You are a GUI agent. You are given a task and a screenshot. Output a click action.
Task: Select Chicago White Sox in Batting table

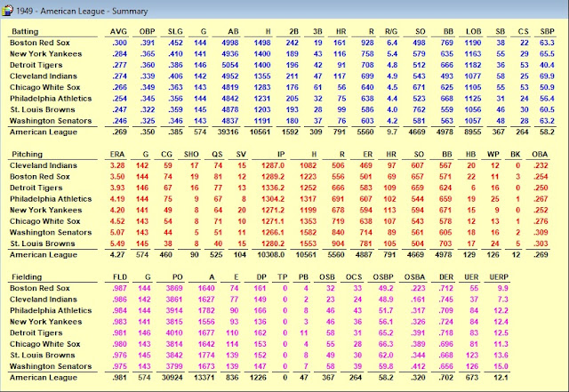[x=44, y=87]
